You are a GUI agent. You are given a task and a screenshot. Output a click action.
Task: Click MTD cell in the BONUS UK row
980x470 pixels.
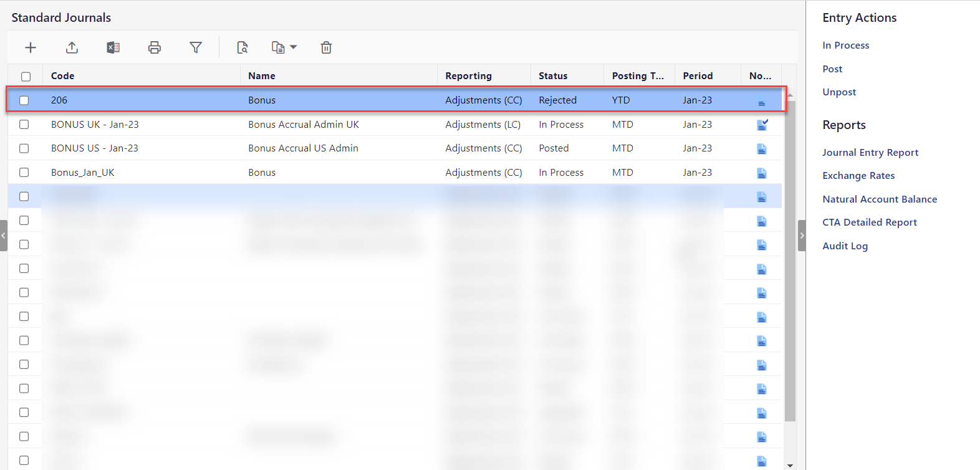[x=623, y=124]
